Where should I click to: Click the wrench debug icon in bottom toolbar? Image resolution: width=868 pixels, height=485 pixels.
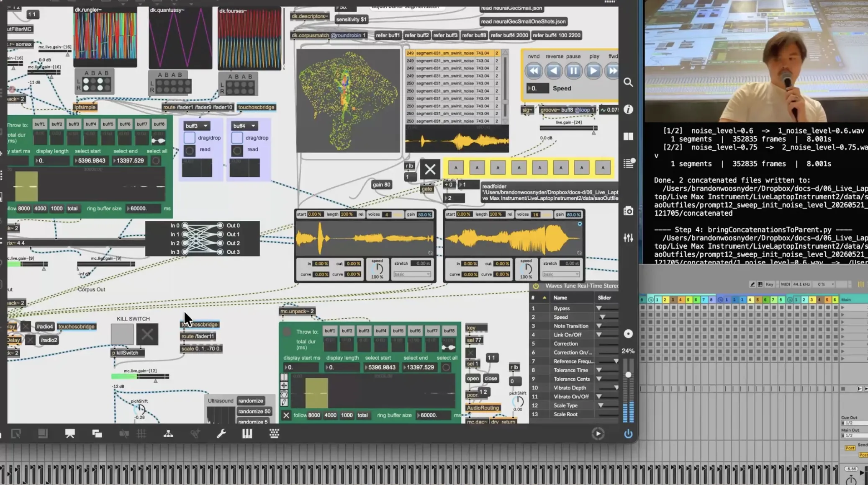[x=221, y=434]
